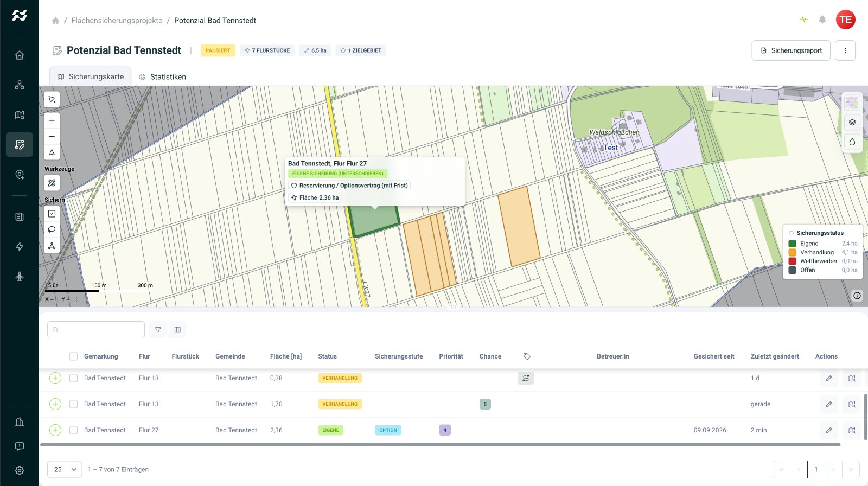Image resolution: width=868 pixels, height=486 pixels.
Task: Sort by the Gemarkung column header
Action: click(101, 356)
